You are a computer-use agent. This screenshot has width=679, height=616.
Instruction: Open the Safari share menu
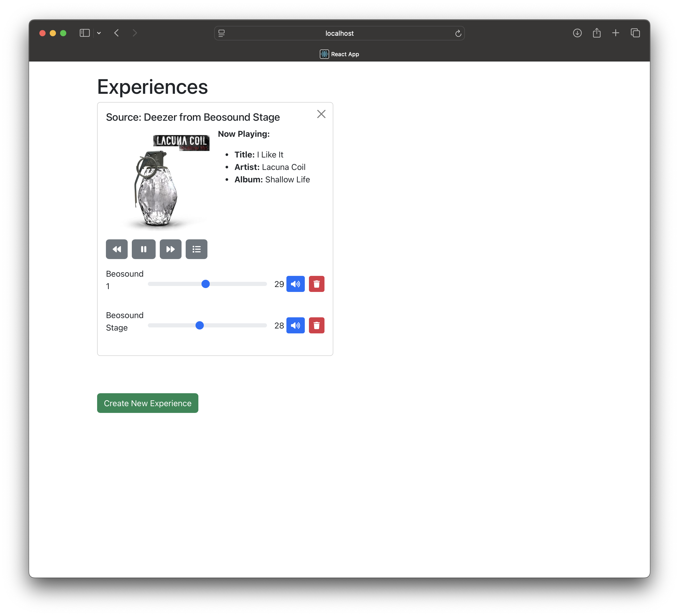pyautogui.click(x=597, y=33)
